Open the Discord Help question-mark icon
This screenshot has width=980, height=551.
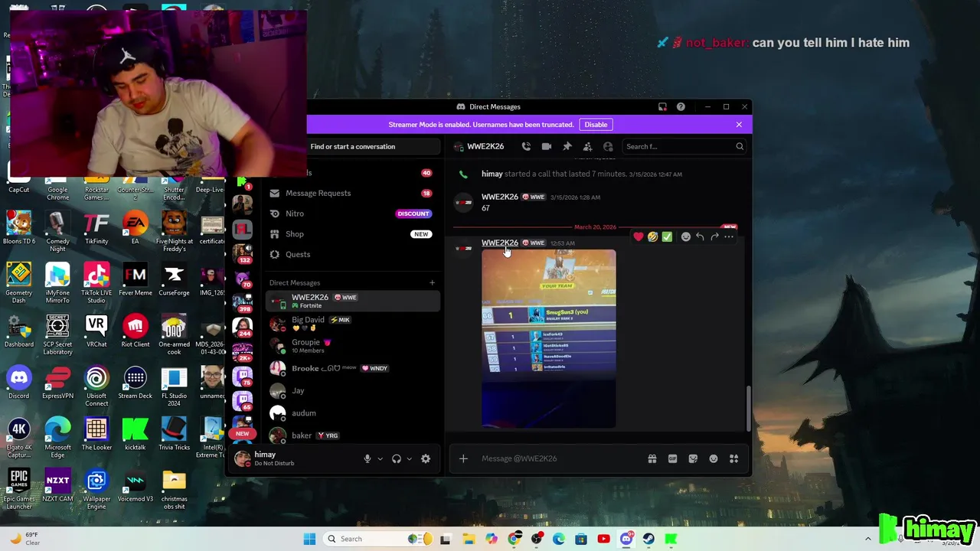[681, 106]
